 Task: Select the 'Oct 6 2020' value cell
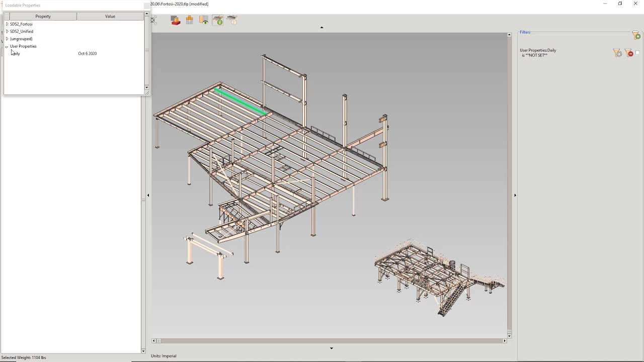pyautogui.click(x=88, y=53)
